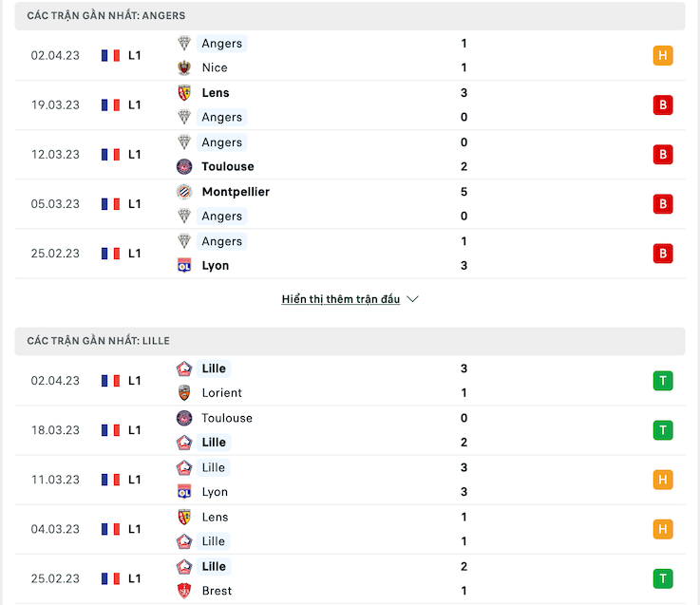Click the French flag in 05.03.23 row
Screen dimensions: 700x605
click(110, 204)
